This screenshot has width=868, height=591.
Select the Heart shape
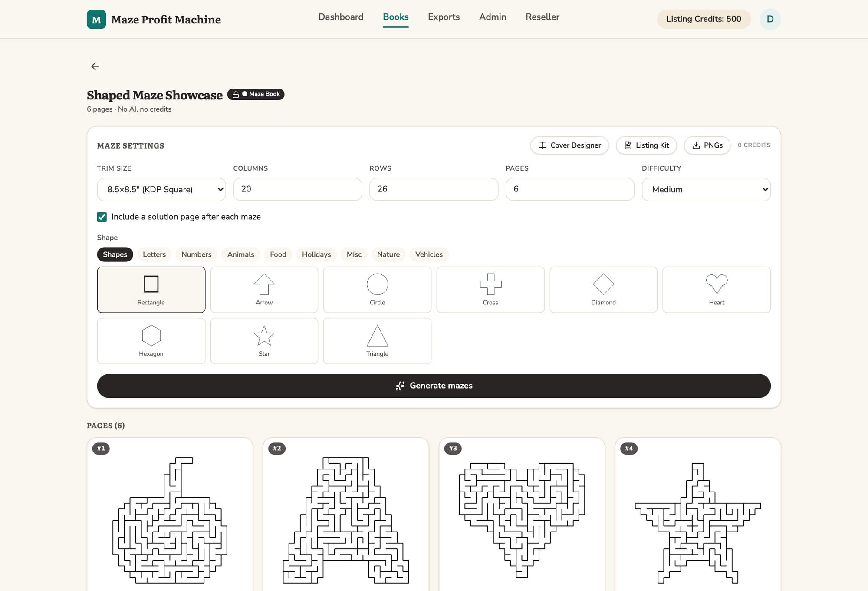(717, 290)
